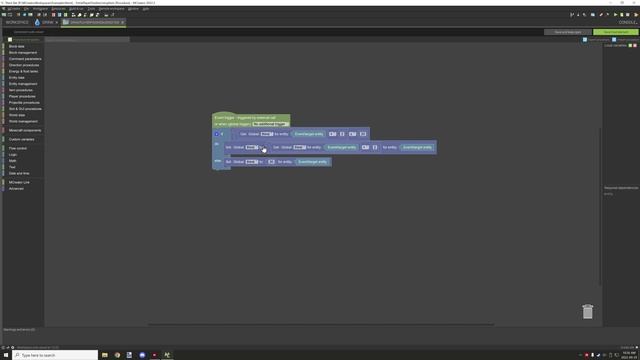The height and width of the screenshot is (360, 640).
Task: Open Chrome from the taskbar
Action: [x=118, y=355]
